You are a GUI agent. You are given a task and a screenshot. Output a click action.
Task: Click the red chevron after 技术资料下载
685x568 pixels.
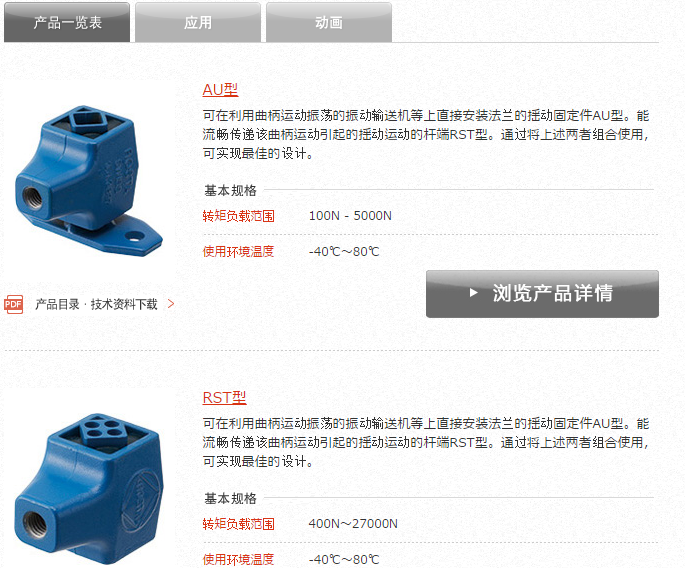[x=171, y=304]
